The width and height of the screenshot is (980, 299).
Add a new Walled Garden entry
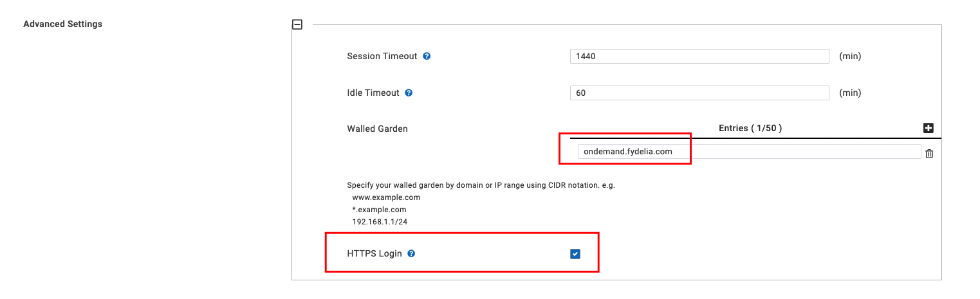(x=929, y=128)
